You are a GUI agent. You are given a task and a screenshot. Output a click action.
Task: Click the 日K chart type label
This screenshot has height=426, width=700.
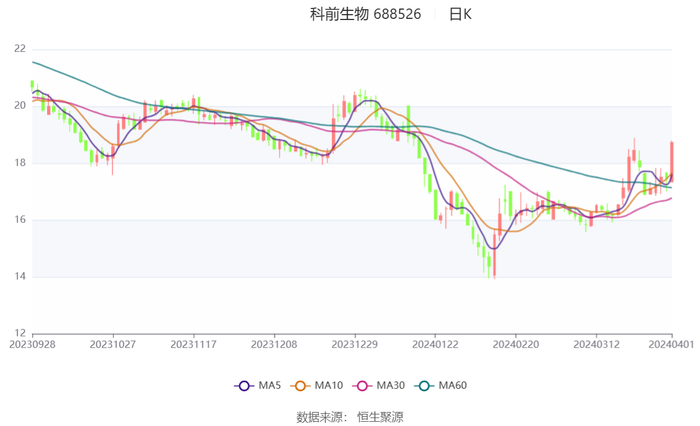tap(460, 14)
